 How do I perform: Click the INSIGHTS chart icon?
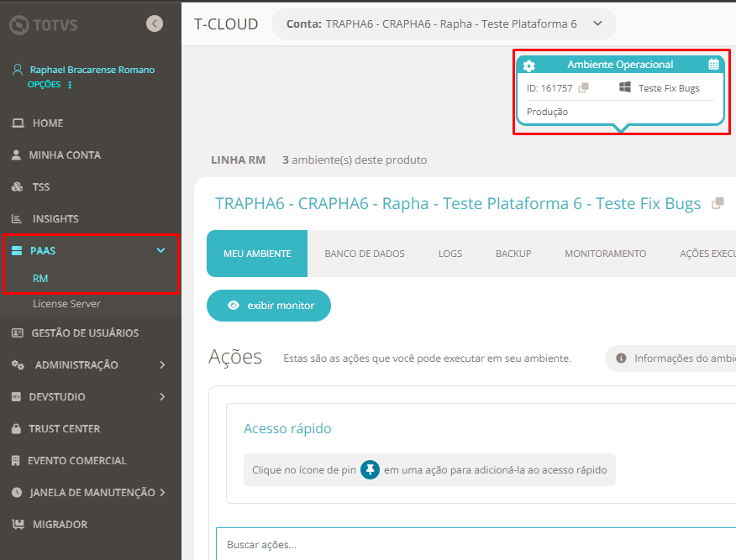pyautogui.click(x=17, y=218)
